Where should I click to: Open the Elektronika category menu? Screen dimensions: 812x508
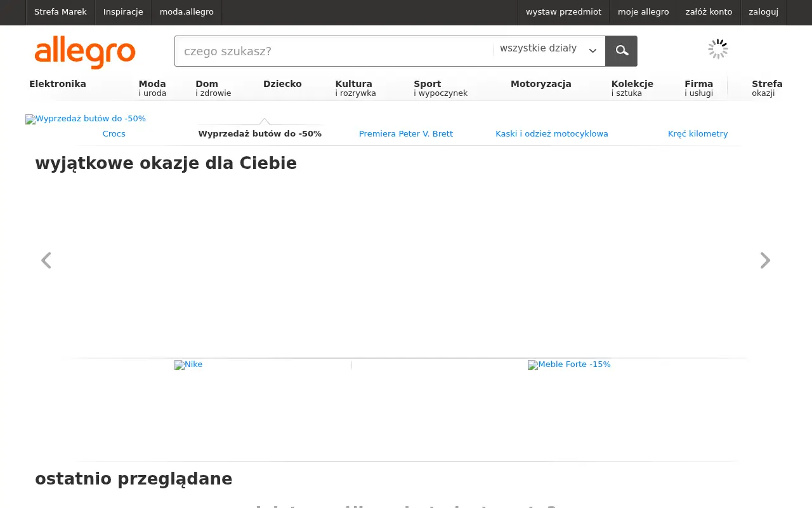(x=58, y=84)
